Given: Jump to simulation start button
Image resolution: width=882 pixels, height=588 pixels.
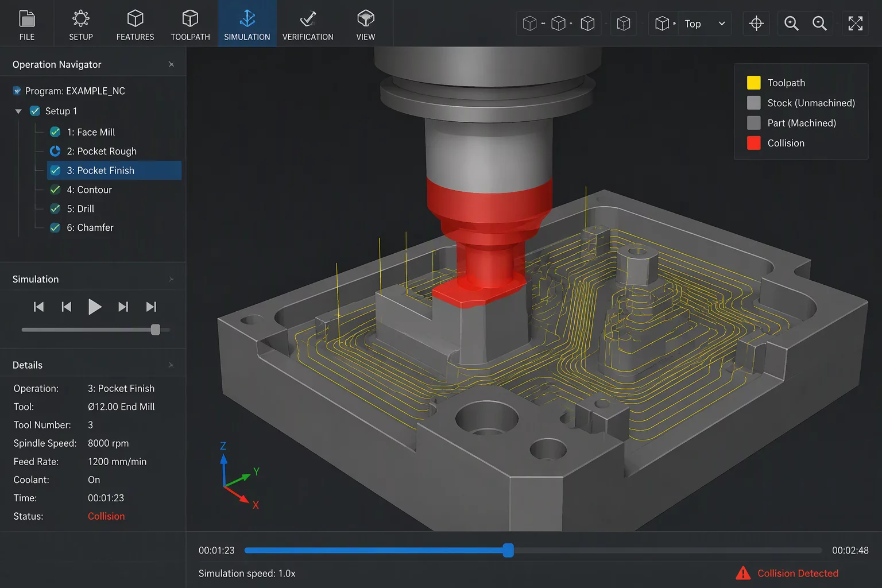Looking at the screenshot, I should 39,307.
